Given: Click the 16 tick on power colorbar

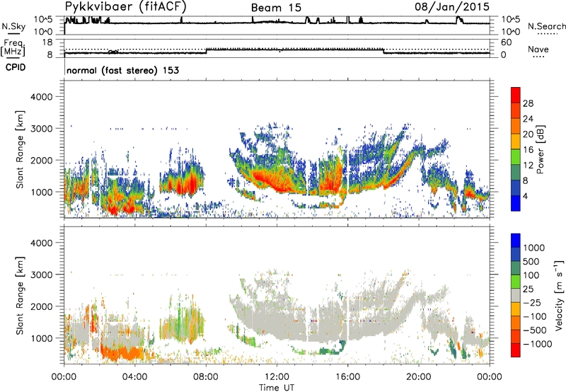Looking at the screenshot, I should [x=528, y=150].
